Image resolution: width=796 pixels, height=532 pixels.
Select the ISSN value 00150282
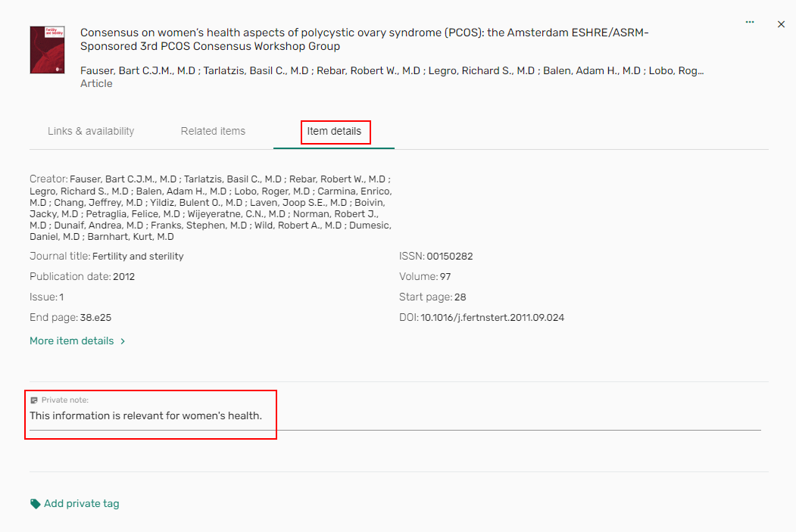pyautogui.click(x=449, y=257)
